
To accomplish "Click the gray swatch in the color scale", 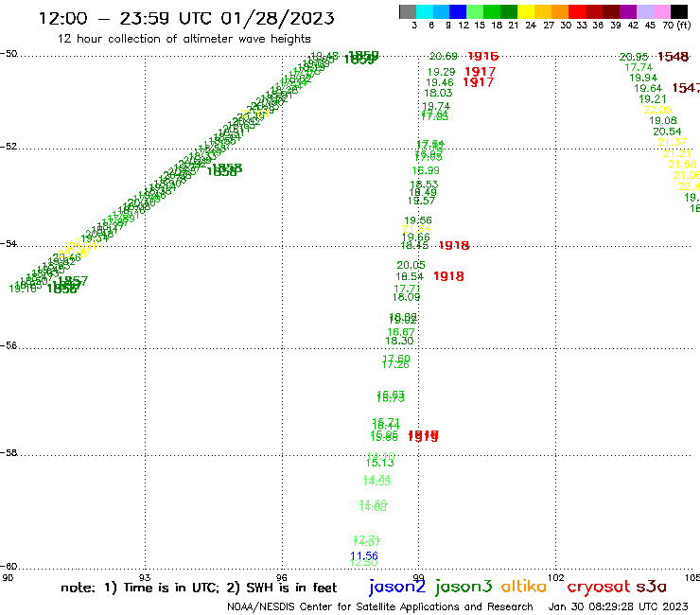I will coord(408,11).
